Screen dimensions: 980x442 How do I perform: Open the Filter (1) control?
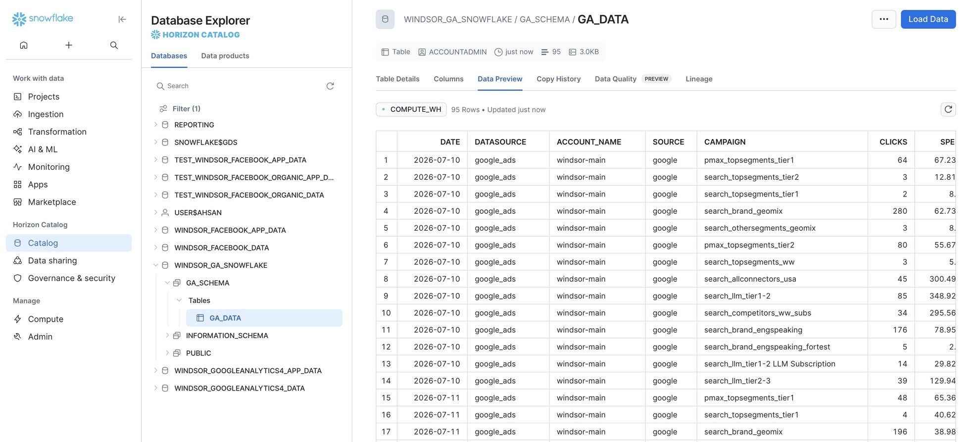click(x=180, y=109)
